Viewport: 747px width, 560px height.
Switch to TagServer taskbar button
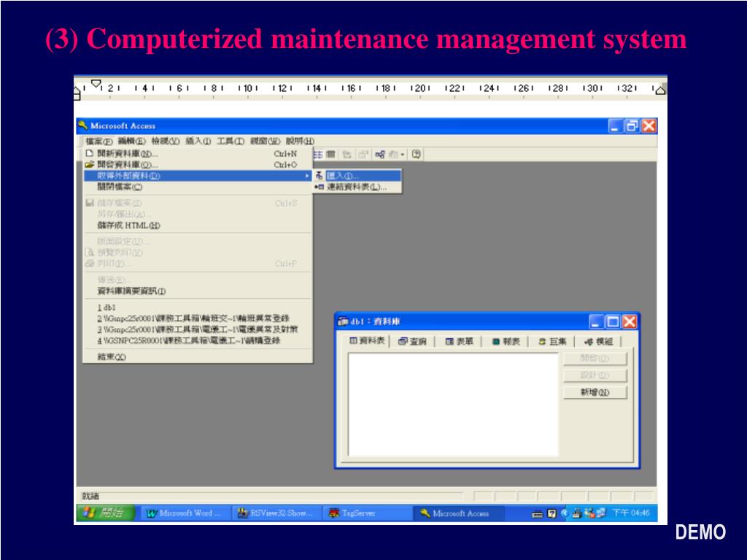tap(368, 513)
